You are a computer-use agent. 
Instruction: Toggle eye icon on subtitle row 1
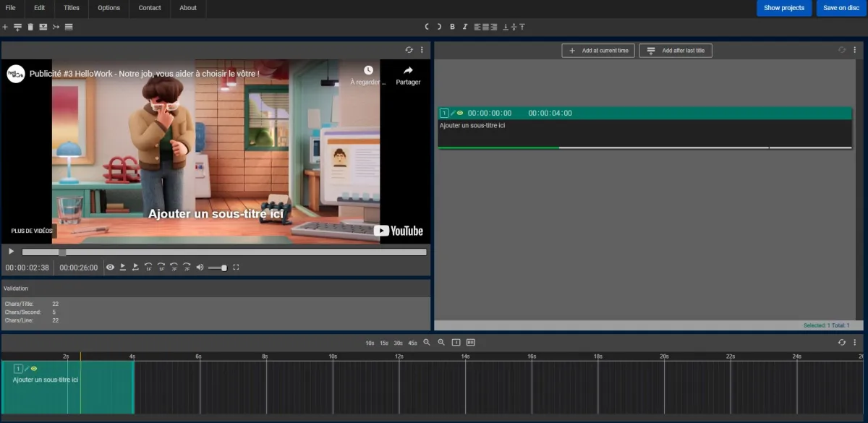(460, 113)
